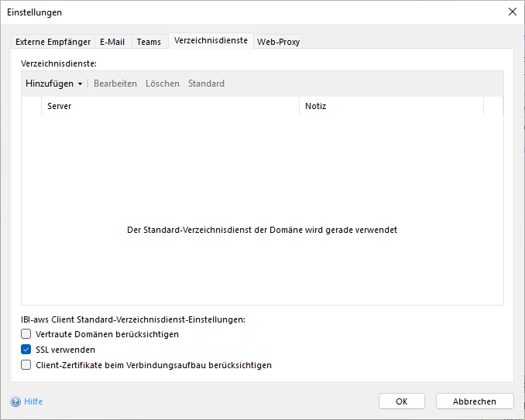Image resolution: width=525 pixels, height=420 pixels.
Task: Switch to the Externe Empfänger tab
Action: point(53,42)
